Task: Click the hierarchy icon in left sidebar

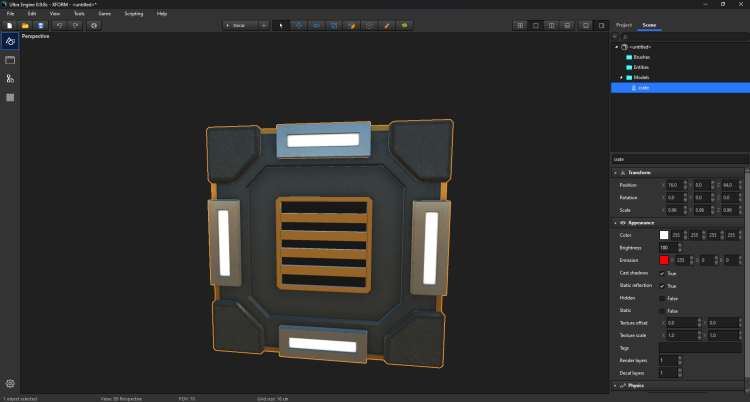Action: pos(10,78)
